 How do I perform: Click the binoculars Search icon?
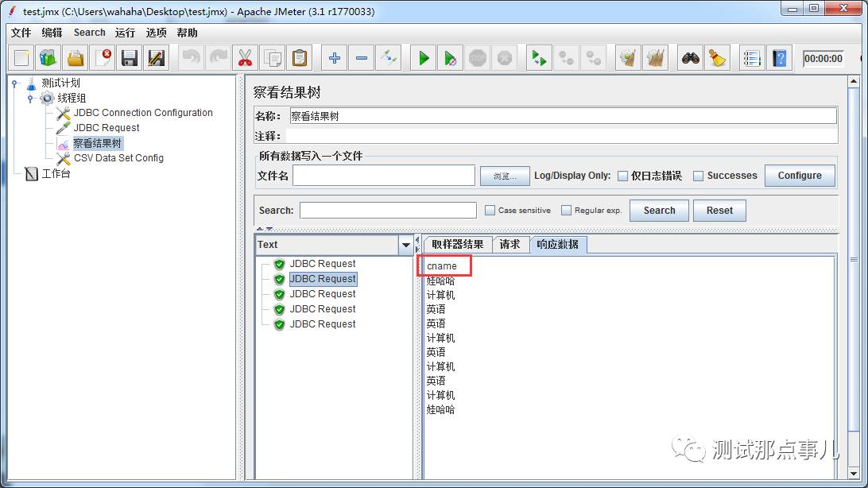point(690,58)
